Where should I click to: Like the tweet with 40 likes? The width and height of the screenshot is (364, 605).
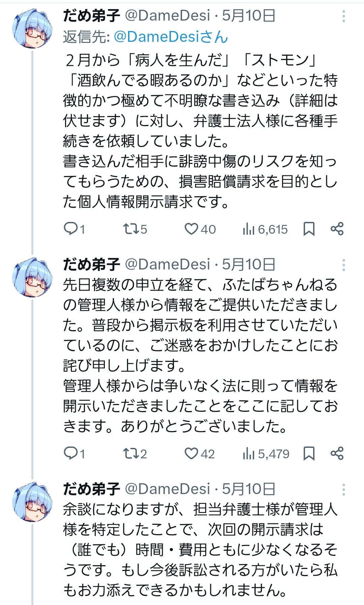tap(191, 229)
